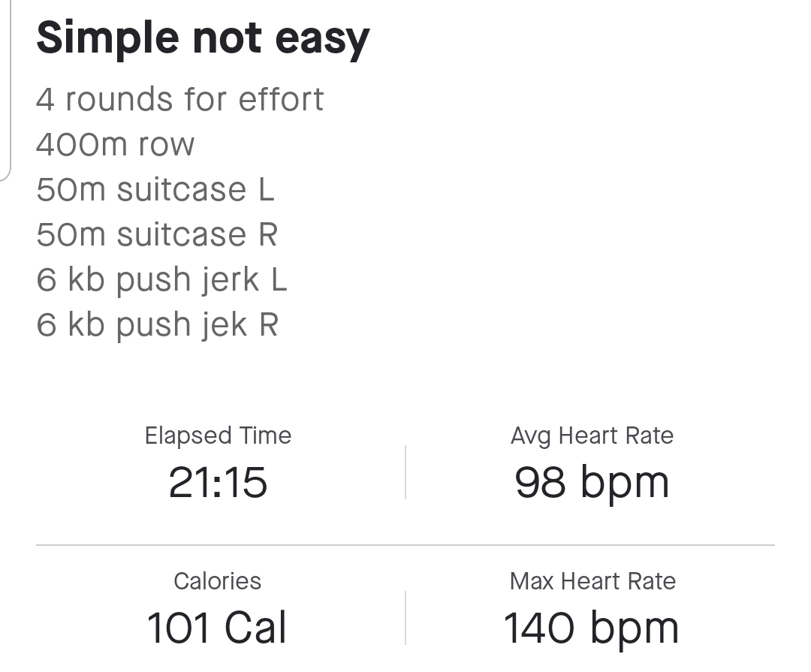Click the '6 kb push jek R' line
This screenshot has height=672, width=811.
pos(157,325)
